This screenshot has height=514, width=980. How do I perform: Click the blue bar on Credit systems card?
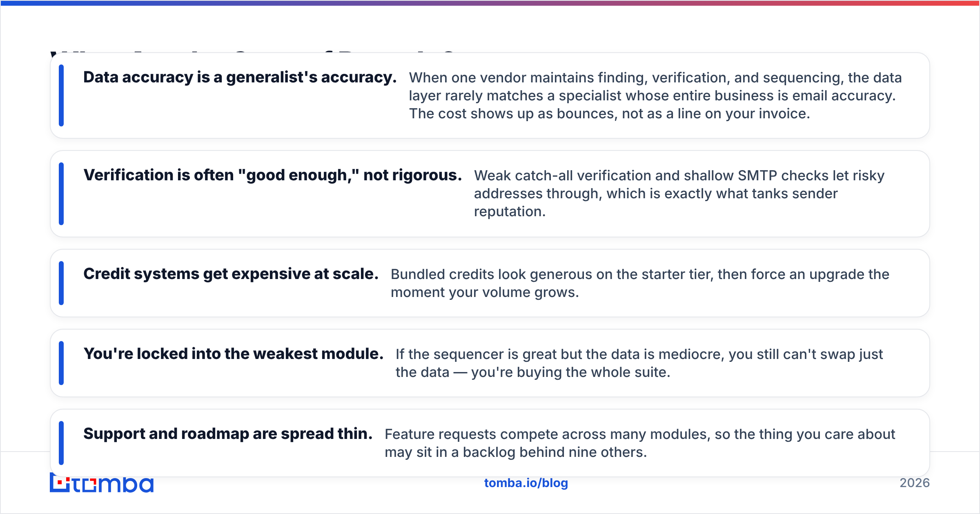61,283
